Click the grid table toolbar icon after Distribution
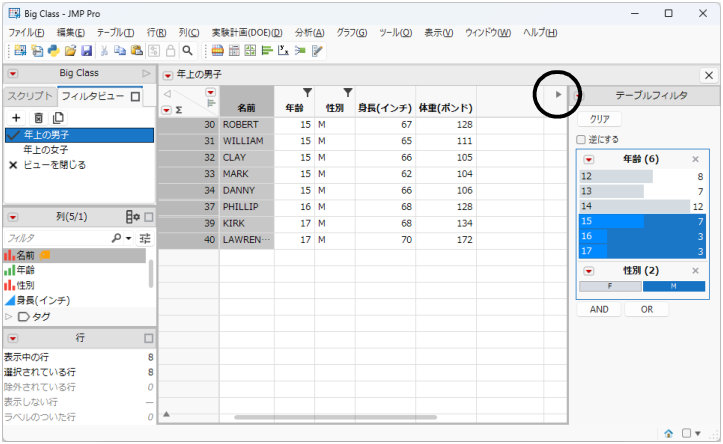Image resolution: width=723 pixels, height=444 pixels. point(234,51)
